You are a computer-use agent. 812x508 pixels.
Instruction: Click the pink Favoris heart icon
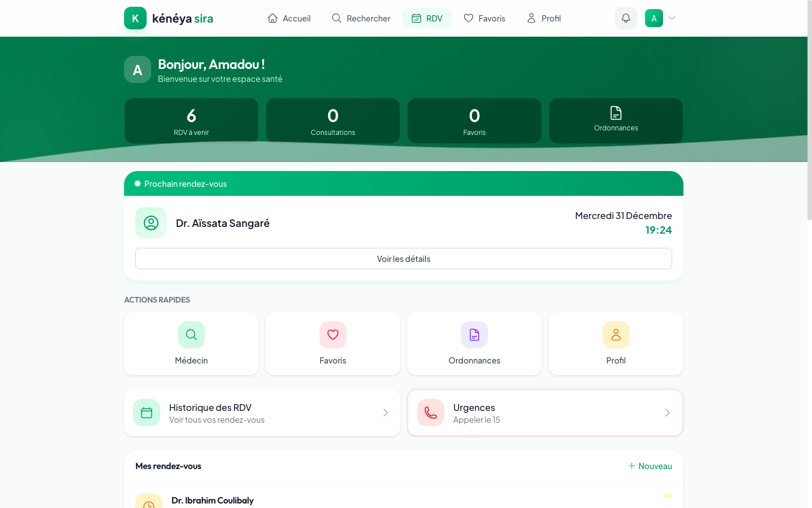tap(333, 335)
